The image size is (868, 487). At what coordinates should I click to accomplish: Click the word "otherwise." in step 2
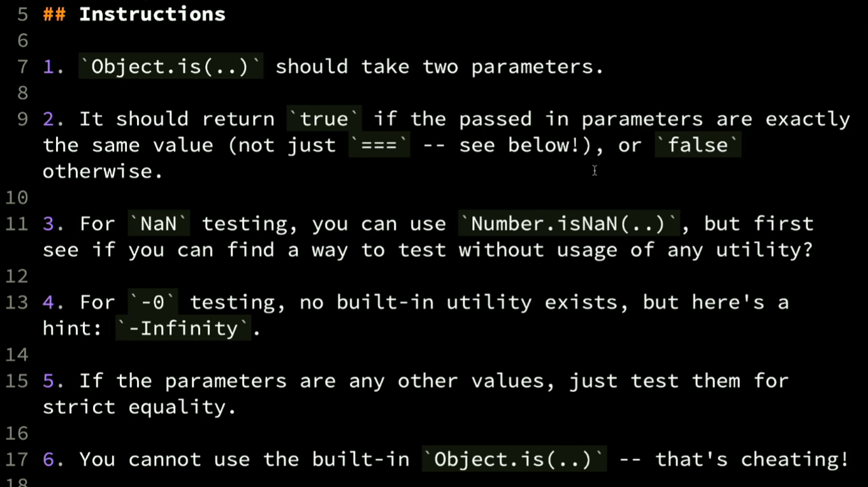click(103, 171)
